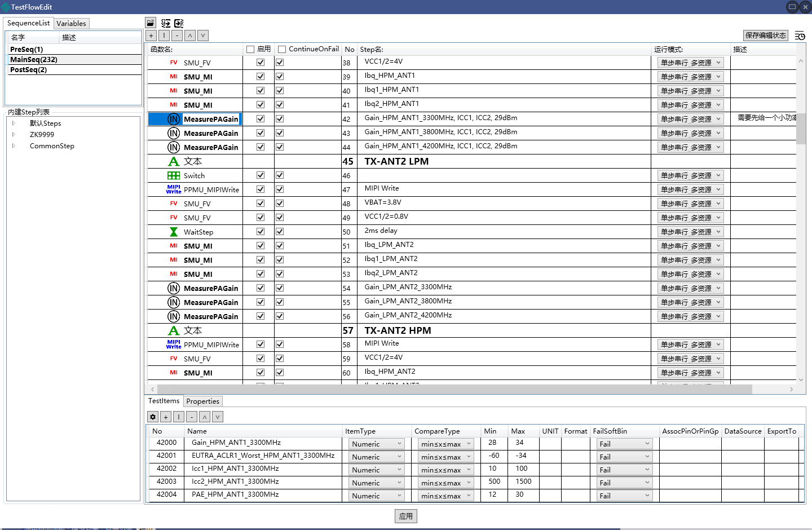Click the open folder icon in the top toolbar
812x530 pixels.
point(151,23)
